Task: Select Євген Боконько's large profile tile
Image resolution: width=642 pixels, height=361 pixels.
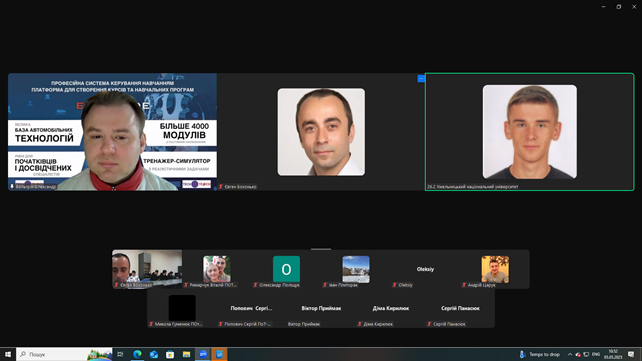Action: coord(321,132)
